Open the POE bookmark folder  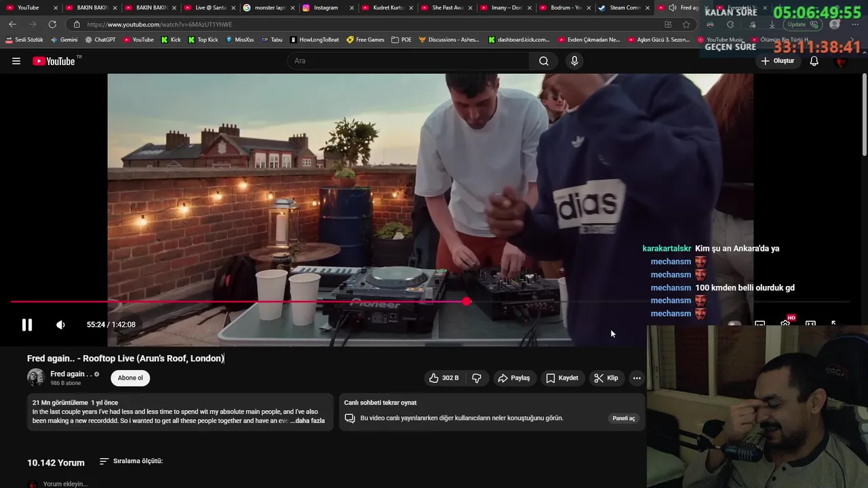(401, 40)
